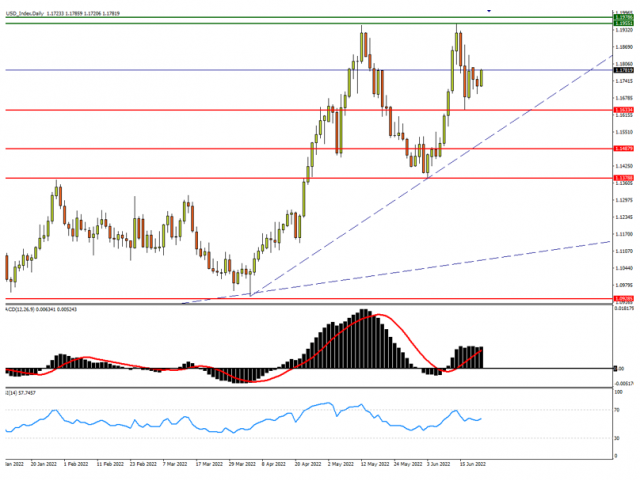
Task: Select the bottom red 1.09386 price label
Action: pos(625,298)
